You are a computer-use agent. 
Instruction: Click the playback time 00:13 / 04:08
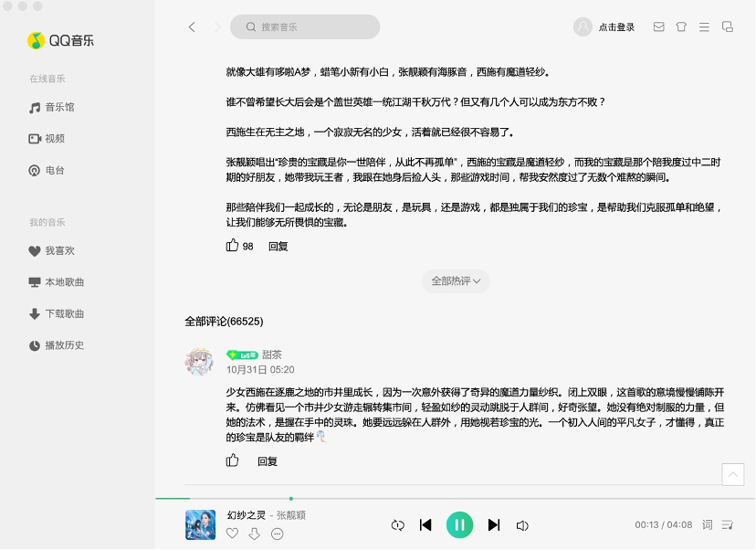click(x=664, y=525)
